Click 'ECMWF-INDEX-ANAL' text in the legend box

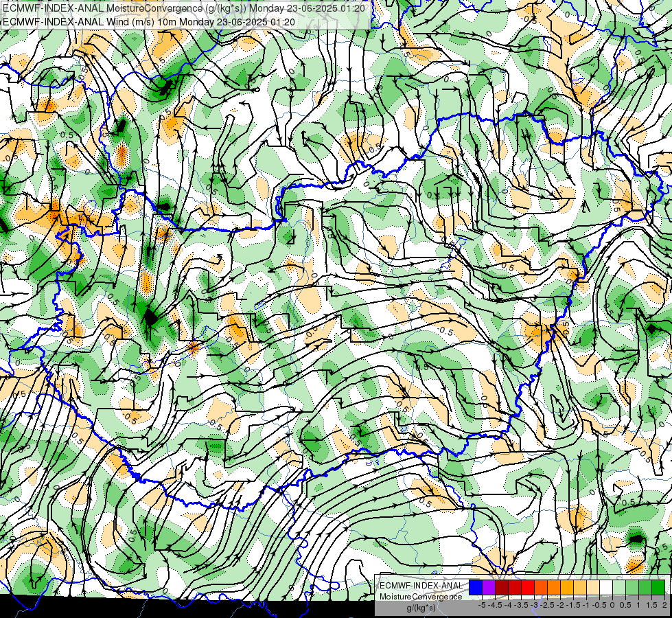point(421,586)
